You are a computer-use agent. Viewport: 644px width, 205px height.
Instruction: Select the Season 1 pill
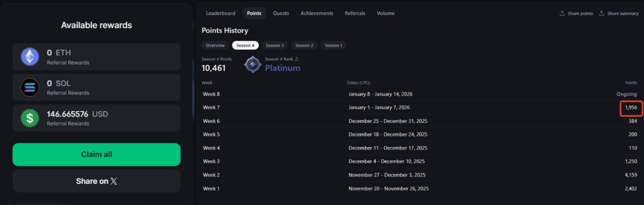pyautogui.click(x=333, y=45)
